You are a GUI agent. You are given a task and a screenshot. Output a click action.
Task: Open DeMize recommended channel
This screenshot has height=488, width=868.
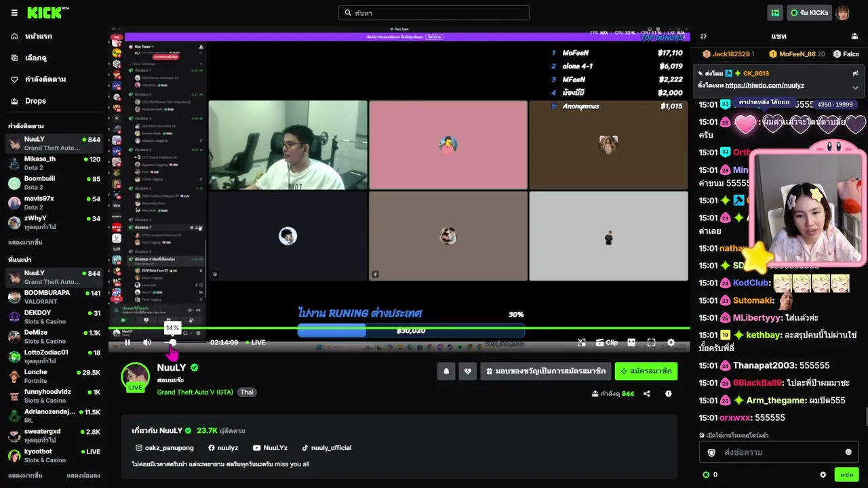(x=54, y=336)
